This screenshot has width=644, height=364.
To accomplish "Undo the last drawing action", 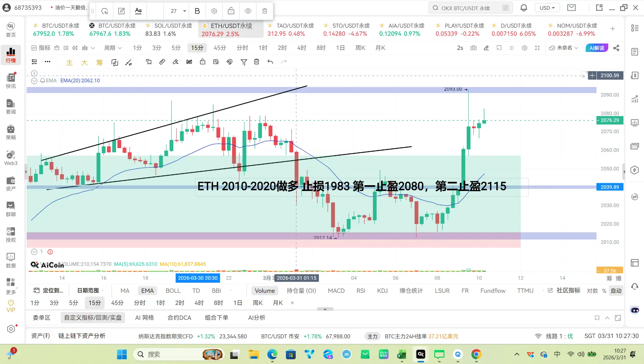I will [270, 62].
